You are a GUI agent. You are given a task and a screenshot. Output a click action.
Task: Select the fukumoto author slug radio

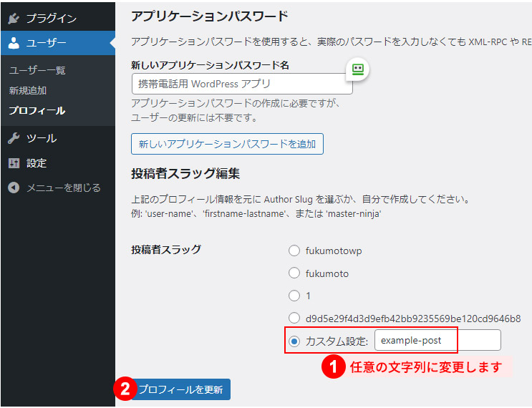point(294,273)
